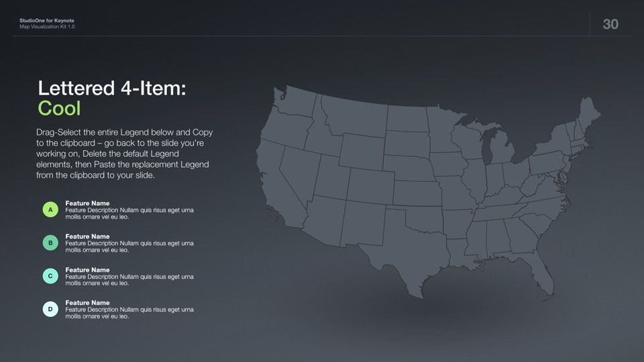The height and width of the screenshot is (362, 644).
Task: Select Maine on the US map
Action: coord(588,115)
